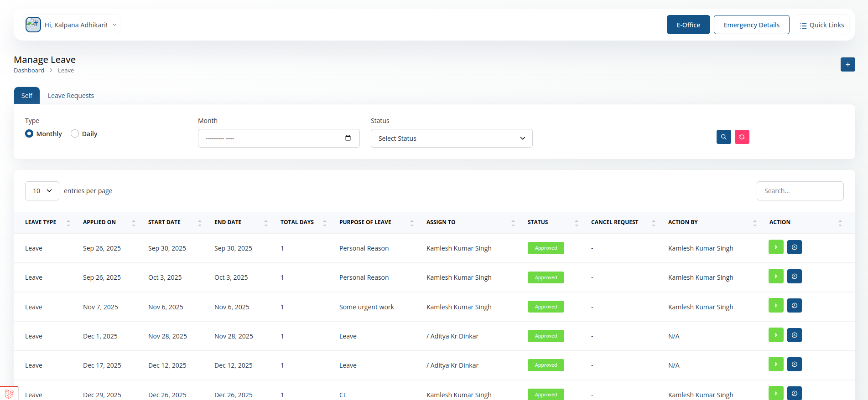
Task: Click Approved badge for Nov 6 leave
Action: click(x=546, y=307)
